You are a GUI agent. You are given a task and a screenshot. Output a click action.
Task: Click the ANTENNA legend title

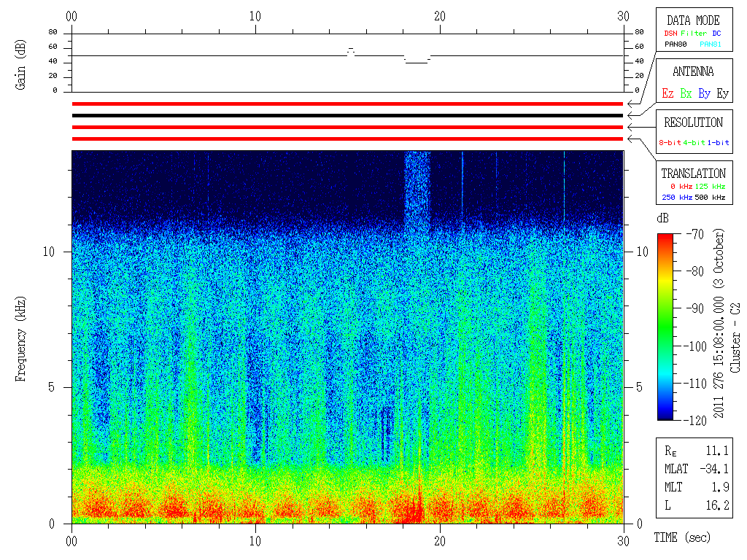pos(693,71)
